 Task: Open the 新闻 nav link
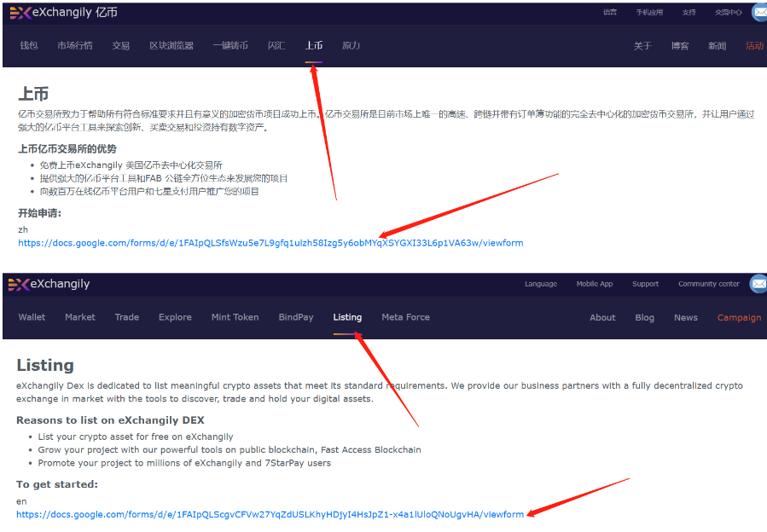coord(718,46)
